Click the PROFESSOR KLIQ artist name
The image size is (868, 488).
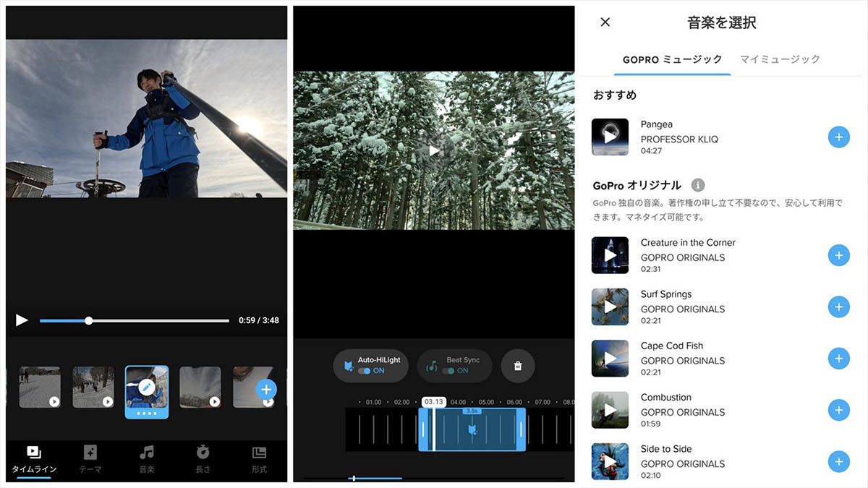click(680, 139)
